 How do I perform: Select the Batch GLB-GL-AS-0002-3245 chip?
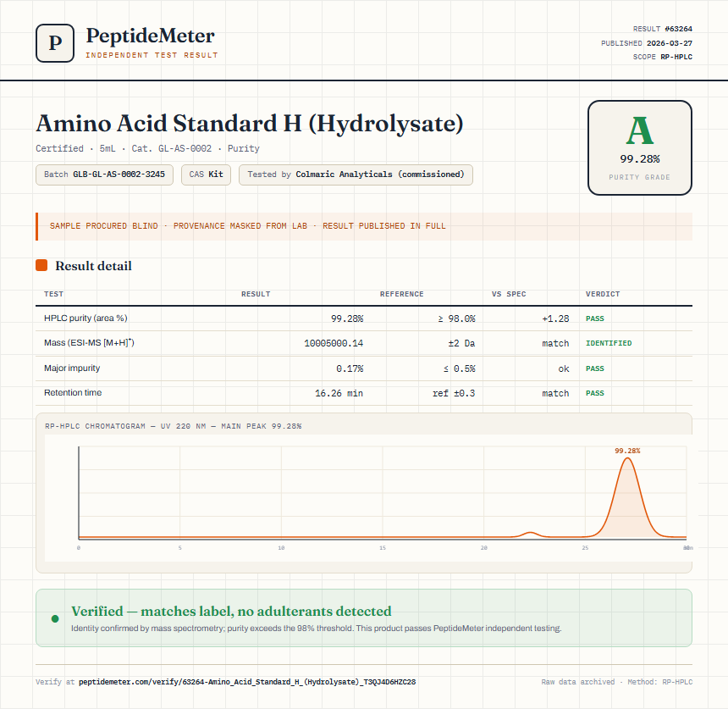point(104,174)
